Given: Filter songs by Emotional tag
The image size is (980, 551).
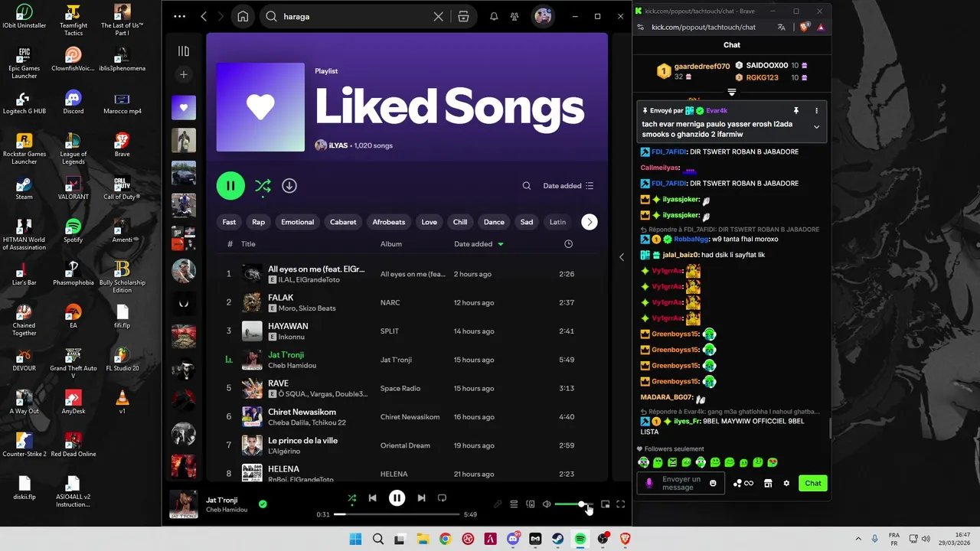Looking at the screenshot, I should (297, 222).
